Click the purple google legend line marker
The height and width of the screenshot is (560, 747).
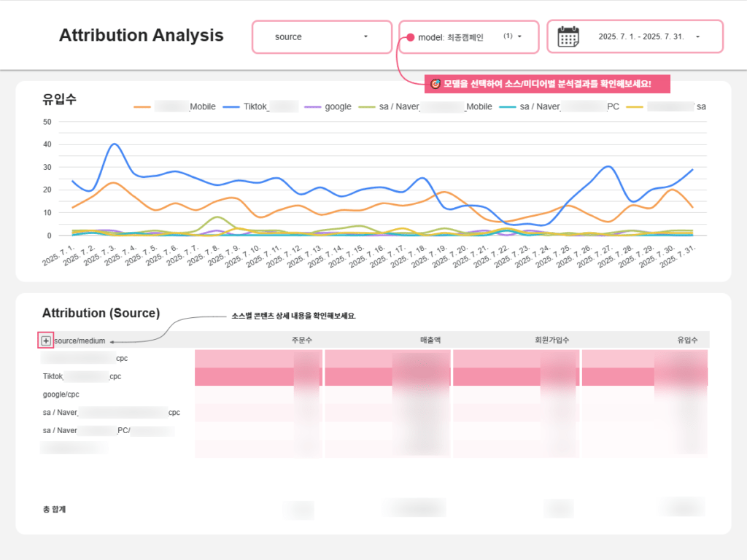pos(312,107)
